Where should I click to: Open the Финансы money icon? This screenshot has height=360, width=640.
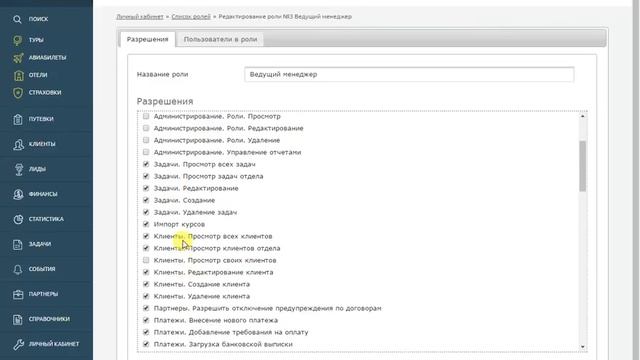[18, 194]
